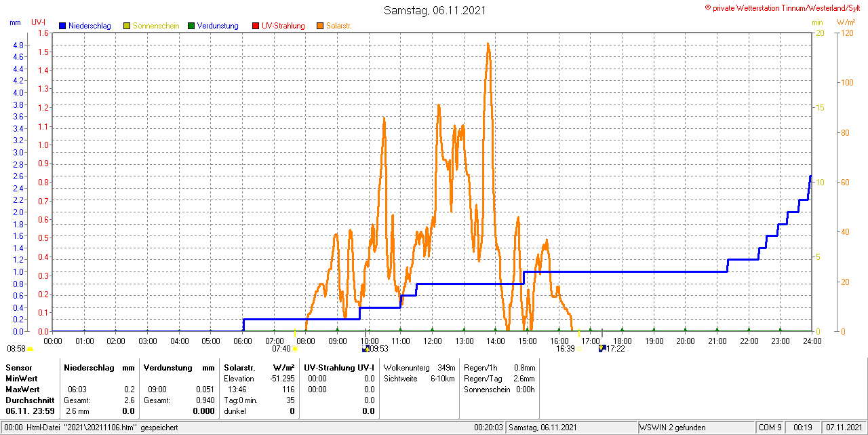Click the Regen/Tag 2.6mm entry
The width and height of the screenshot is (868, 435).
coord(499,378)
